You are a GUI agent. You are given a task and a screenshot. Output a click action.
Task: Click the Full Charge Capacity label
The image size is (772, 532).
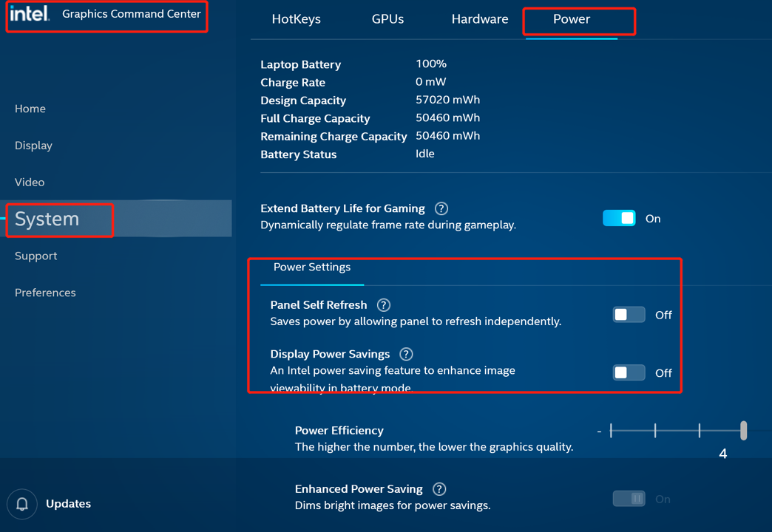pos(315,119)
